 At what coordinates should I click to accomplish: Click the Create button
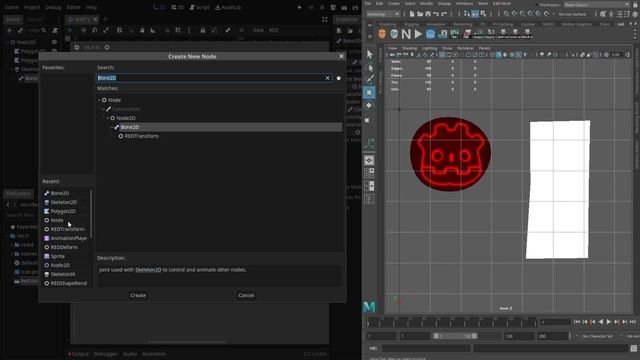138,295
